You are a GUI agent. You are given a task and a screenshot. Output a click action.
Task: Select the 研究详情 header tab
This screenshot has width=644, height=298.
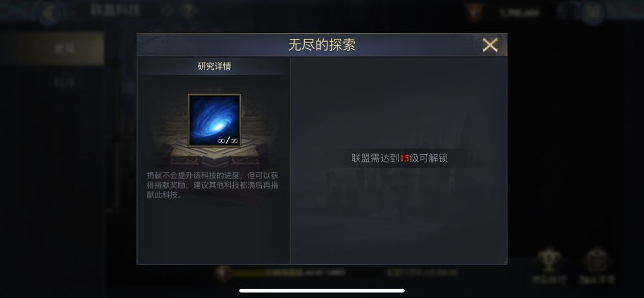214,66
